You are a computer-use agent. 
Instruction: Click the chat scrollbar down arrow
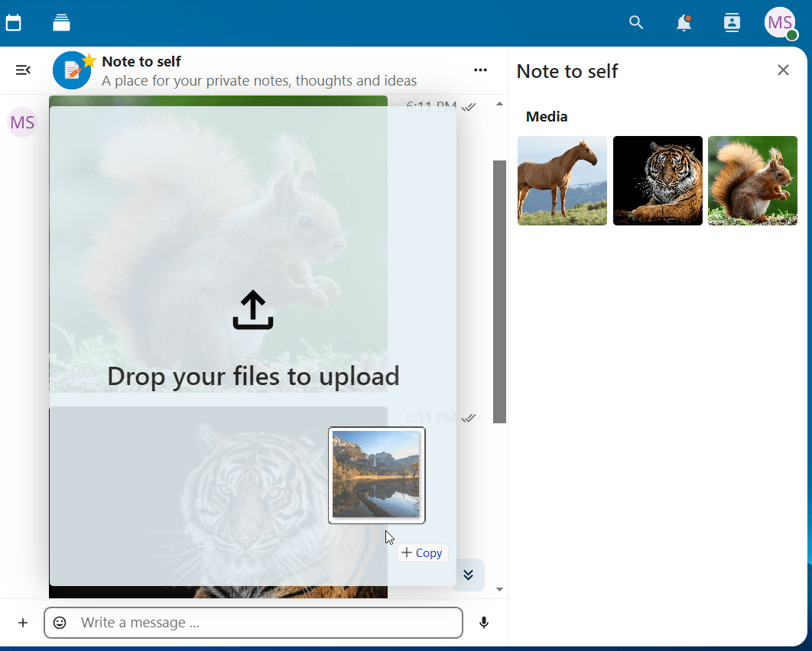coord(500,589)
